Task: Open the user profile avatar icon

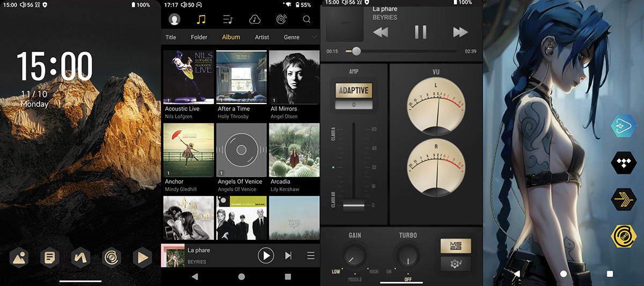Action: click(x=174, y=19)
